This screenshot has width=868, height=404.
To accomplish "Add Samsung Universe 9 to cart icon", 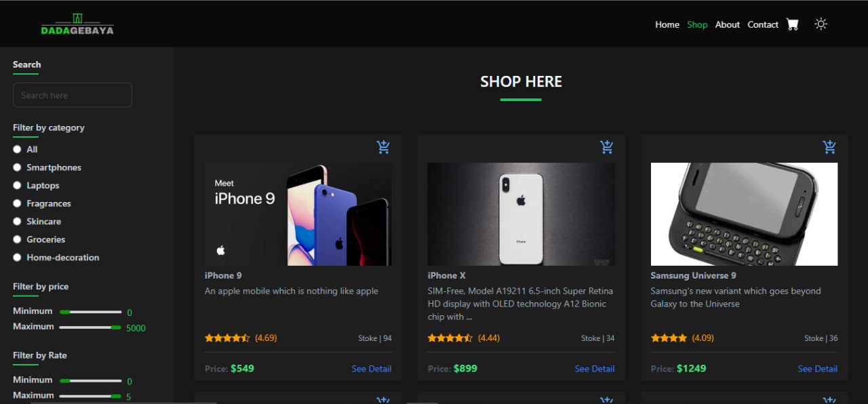I will 829,147.
